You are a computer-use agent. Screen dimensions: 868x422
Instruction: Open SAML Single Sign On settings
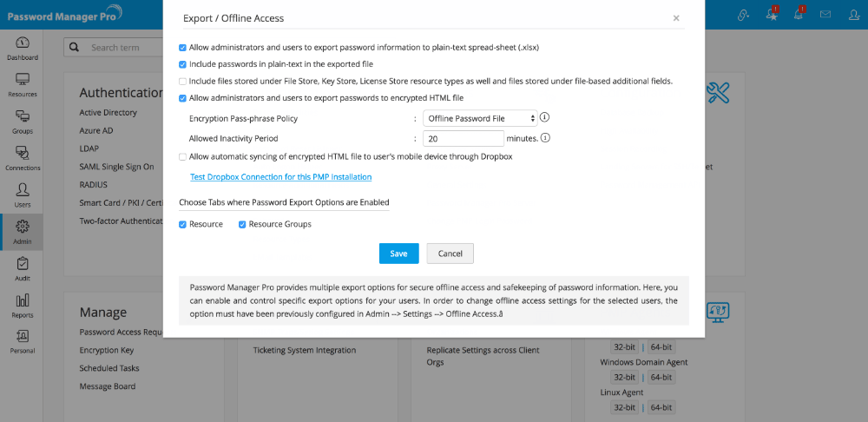coord(117,167)
